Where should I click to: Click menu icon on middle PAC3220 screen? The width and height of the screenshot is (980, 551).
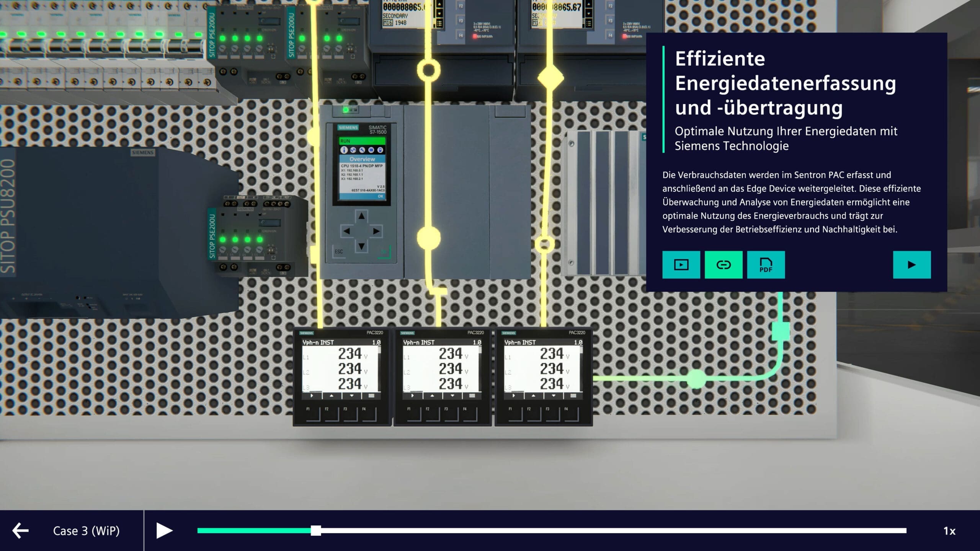click(472, 396)
